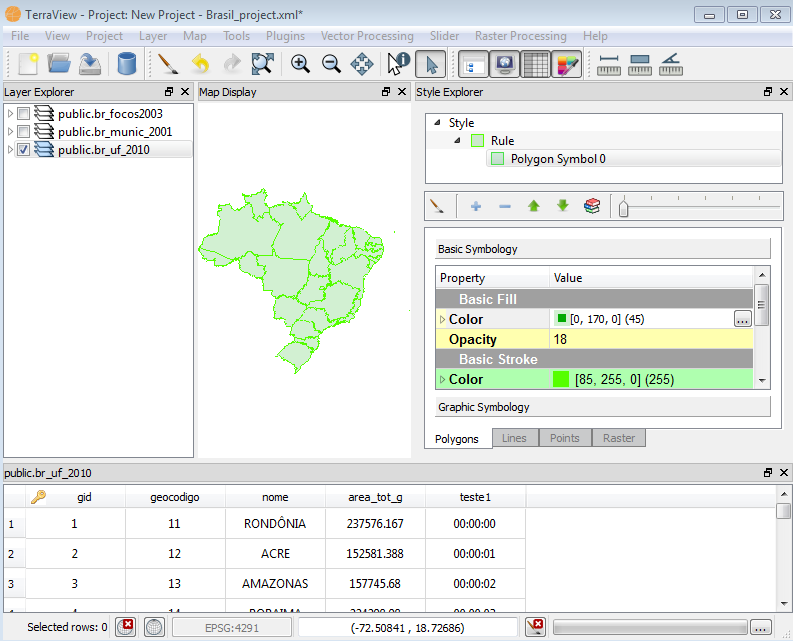793x641 pixels.
Task: Open the Raster Processing menu
Action: click(x=520, y=36)
